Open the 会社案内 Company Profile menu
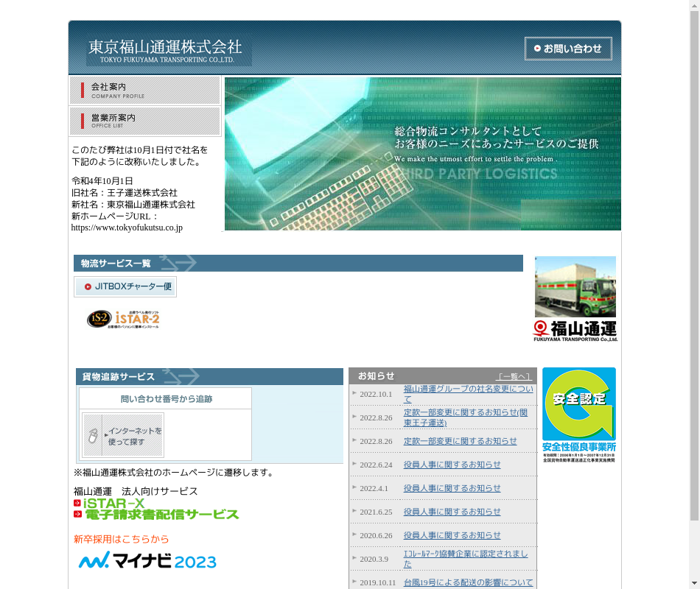The image size is (700, 589). pyautogui.click(x=144, y=90)
